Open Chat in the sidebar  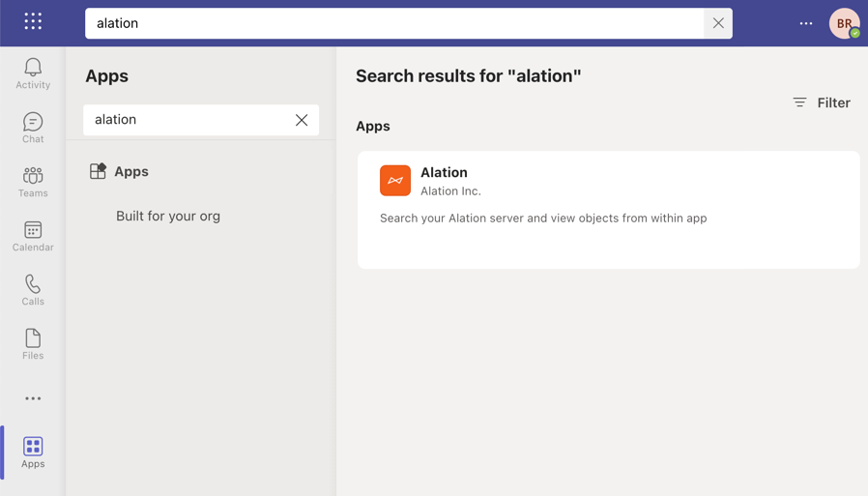[x=33, y=128]
